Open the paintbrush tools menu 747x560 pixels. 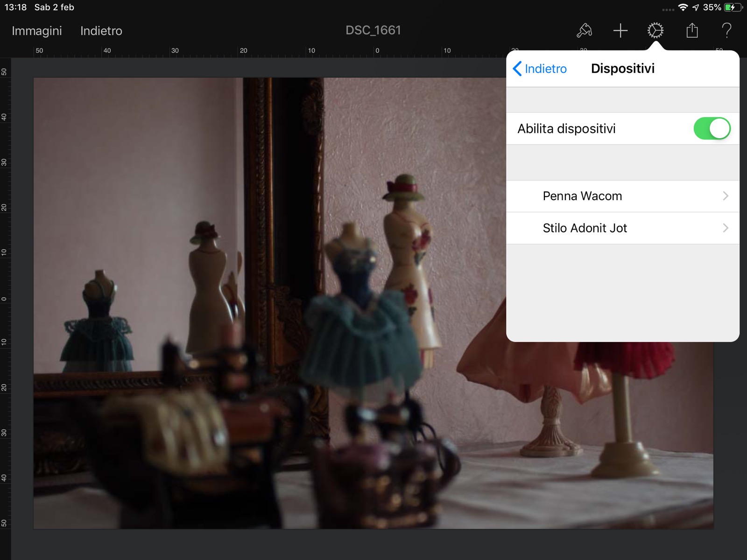coord(584,31)
